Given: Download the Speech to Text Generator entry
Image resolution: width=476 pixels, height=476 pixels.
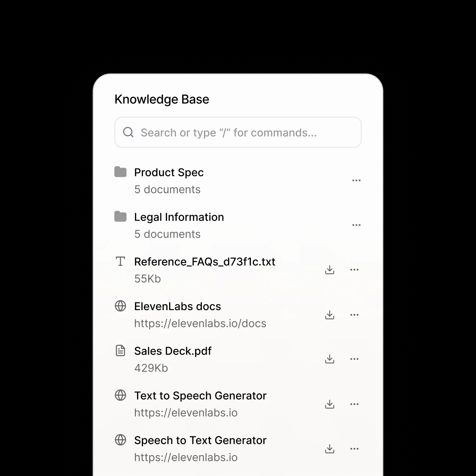Looking at the screenshot, I should pyautogui.click(x=329, y=449).
